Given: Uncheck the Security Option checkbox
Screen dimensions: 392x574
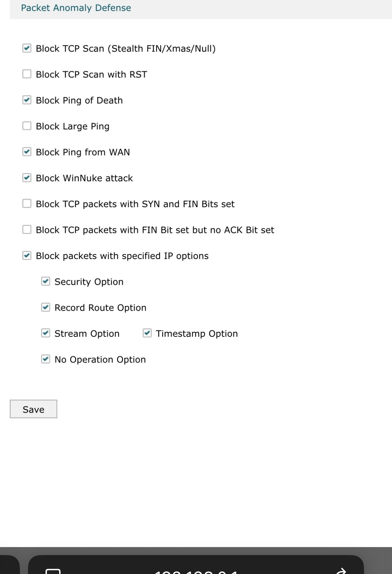Looking at the screenshot, I should [x=46, y=282].
